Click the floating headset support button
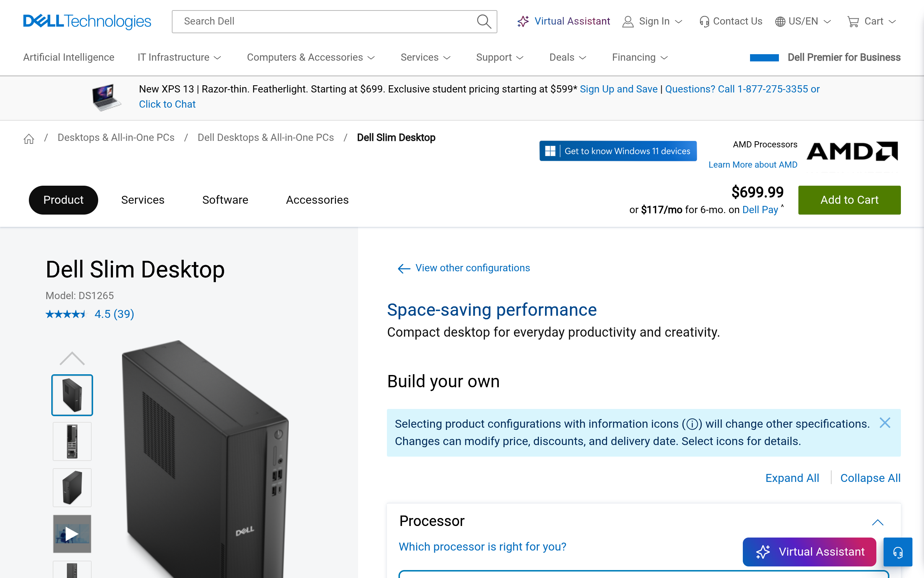Viewport: 924px width, 578px height. tap(898, 552)
